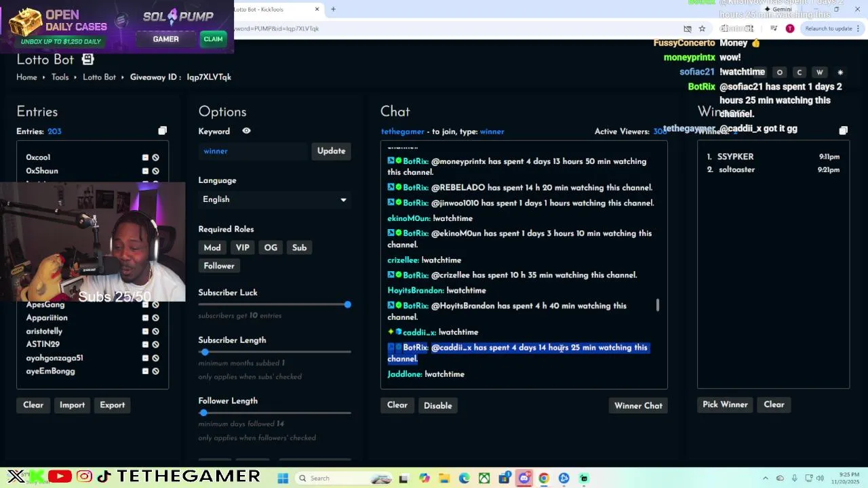Screen dimensions: 868x488
Task: Open File Explorer from the taskbar
Action: (444, 478)
